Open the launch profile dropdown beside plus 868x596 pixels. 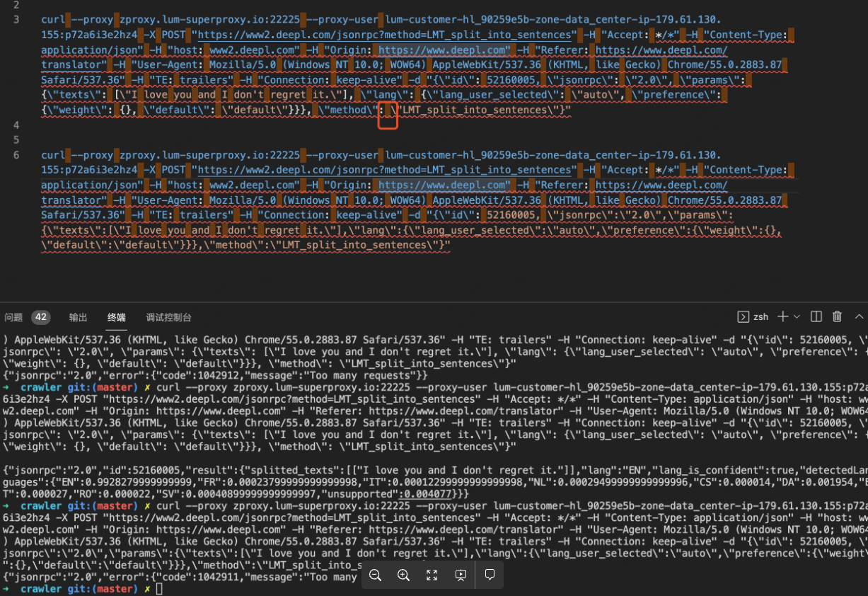point(797,316)
